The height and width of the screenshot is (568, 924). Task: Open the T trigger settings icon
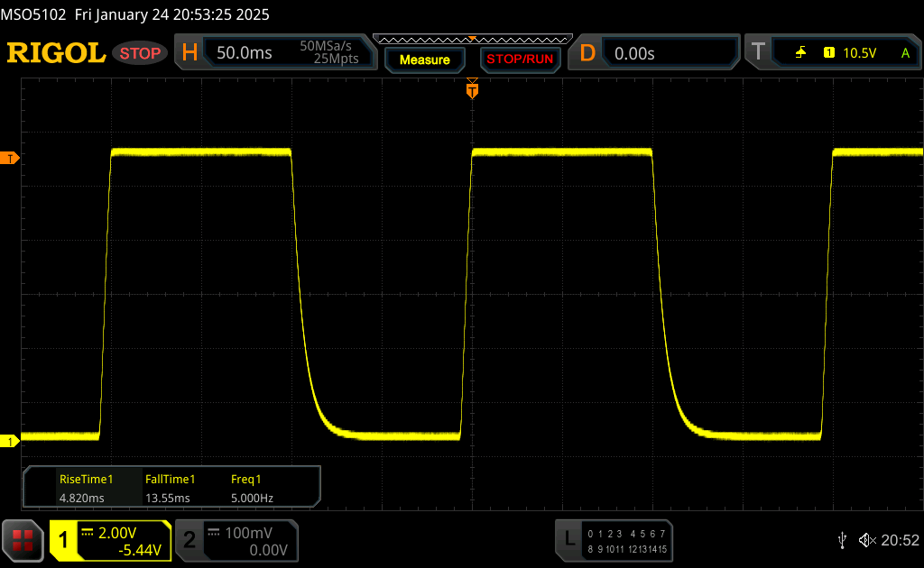coord(758,53)
